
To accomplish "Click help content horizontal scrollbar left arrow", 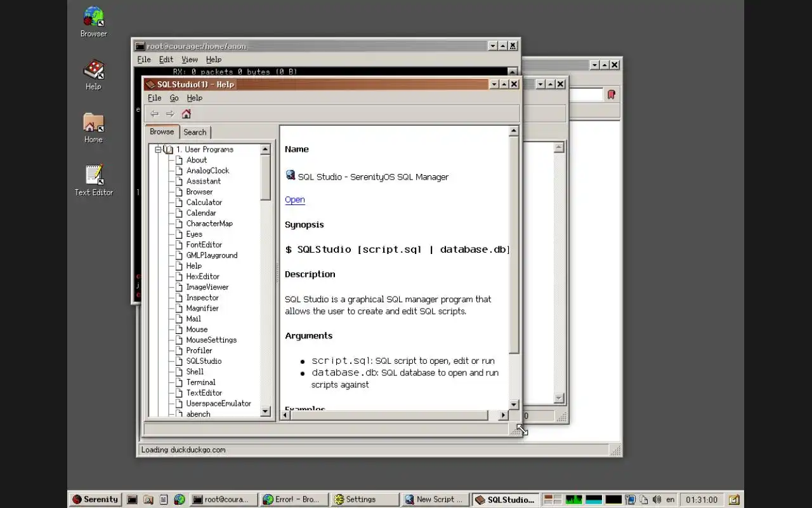I will tap(285, 415).
